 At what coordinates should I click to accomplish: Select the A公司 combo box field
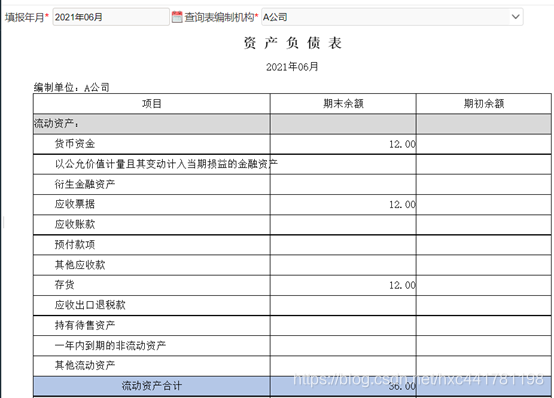(x=392, y=17)
